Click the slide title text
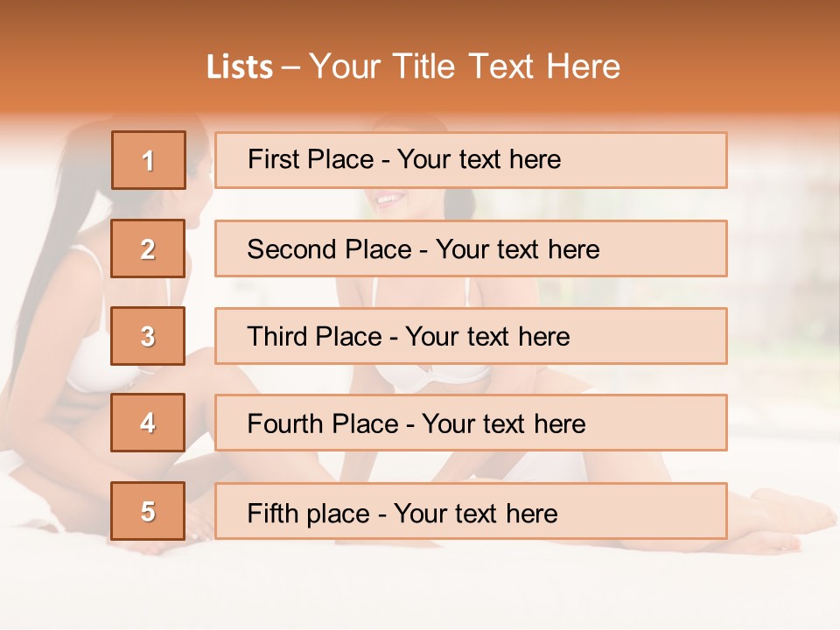This screenshot has width=840, height=630. coord(413,66)
